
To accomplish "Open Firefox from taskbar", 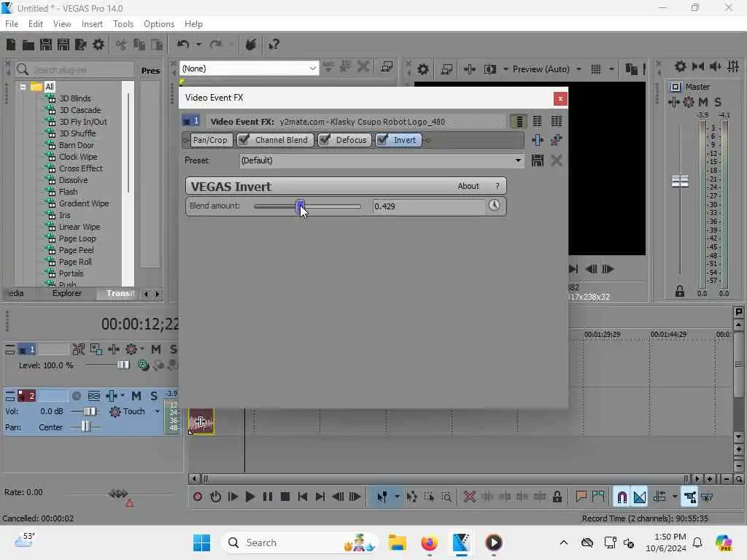I will [x=429, y=542].
